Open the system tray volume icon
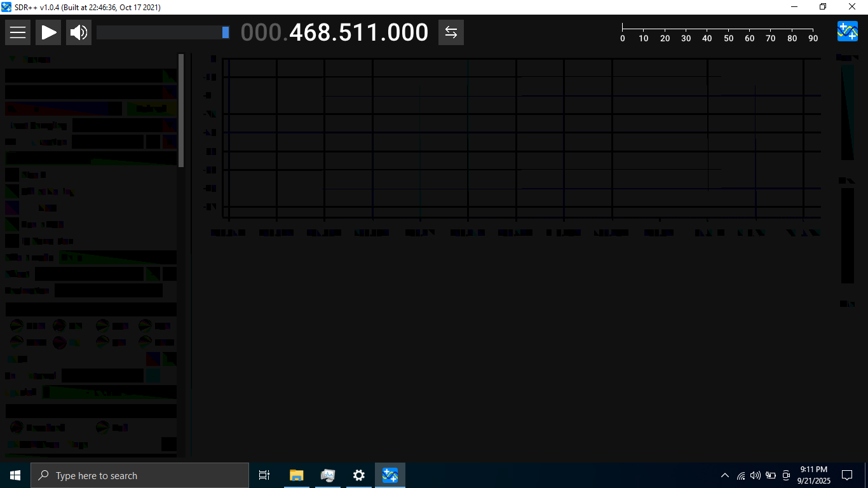The height and width of the screenshot is (488, 868). (x=756, y=475)
